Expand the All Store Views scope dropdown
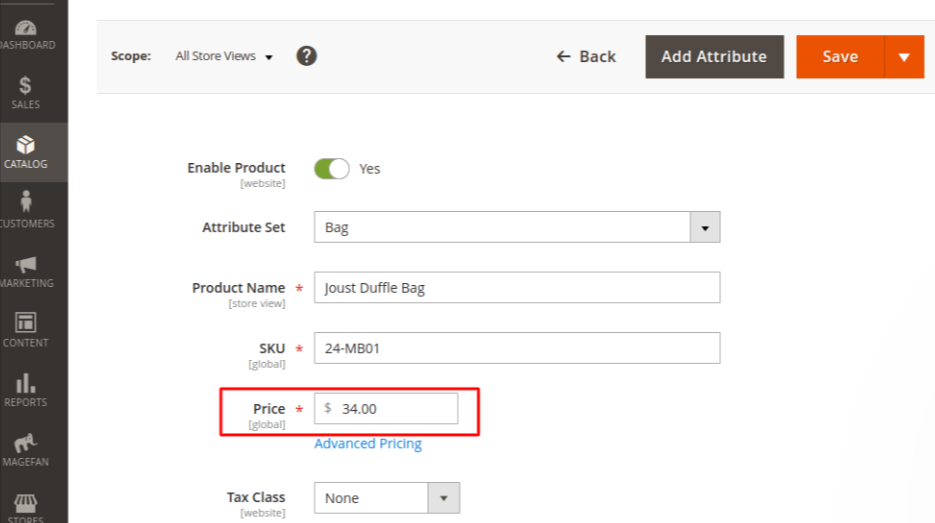The width and height of the screenshot is (935, 523). 224,57
